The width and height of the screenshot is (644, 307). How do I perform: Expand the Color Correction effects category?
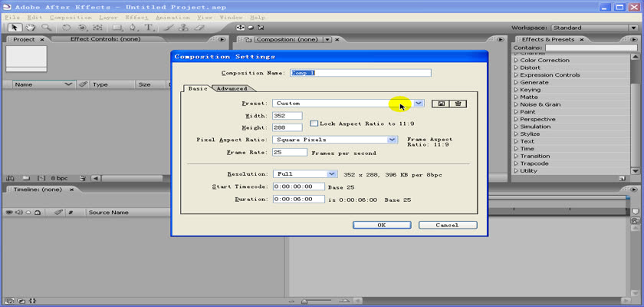(517, 60)
